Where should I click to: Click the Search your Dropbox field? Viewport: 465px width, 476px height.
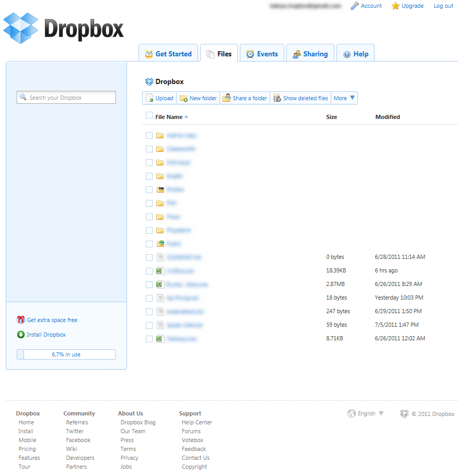tap(66, 98)
